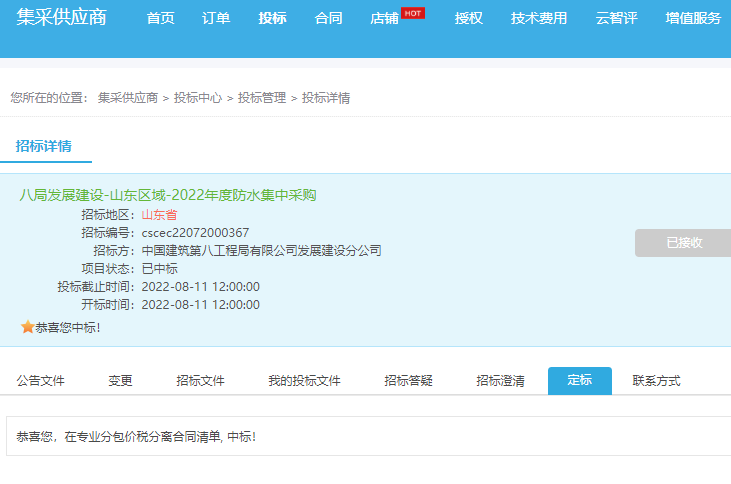The height and width of the screenshot is (484, 731).
Task: Click the 集采供应商 site logo
Action: (62, 17)
